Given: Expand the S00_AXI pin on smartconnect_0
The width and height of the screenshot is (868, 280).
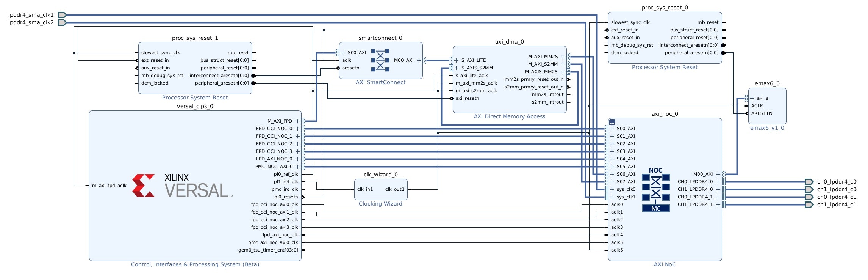Looking at the screenshot, I should (343, 53).
